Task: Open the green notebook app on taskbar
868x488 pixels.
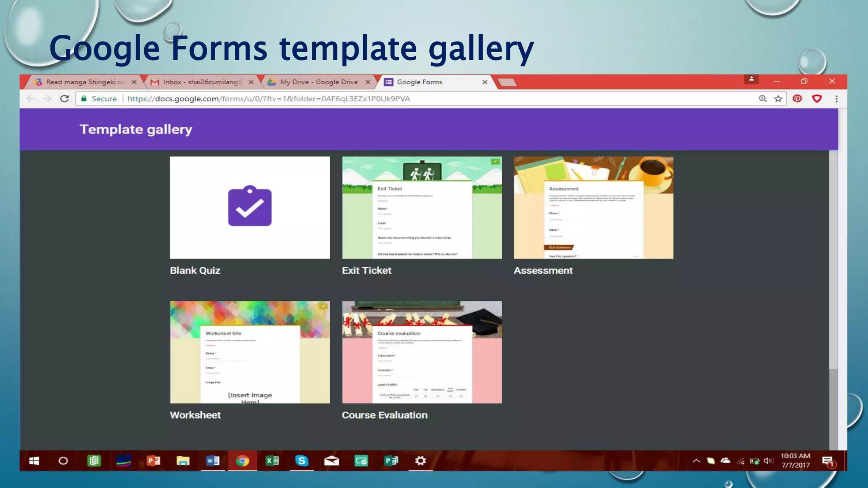Action: (94, 460)
